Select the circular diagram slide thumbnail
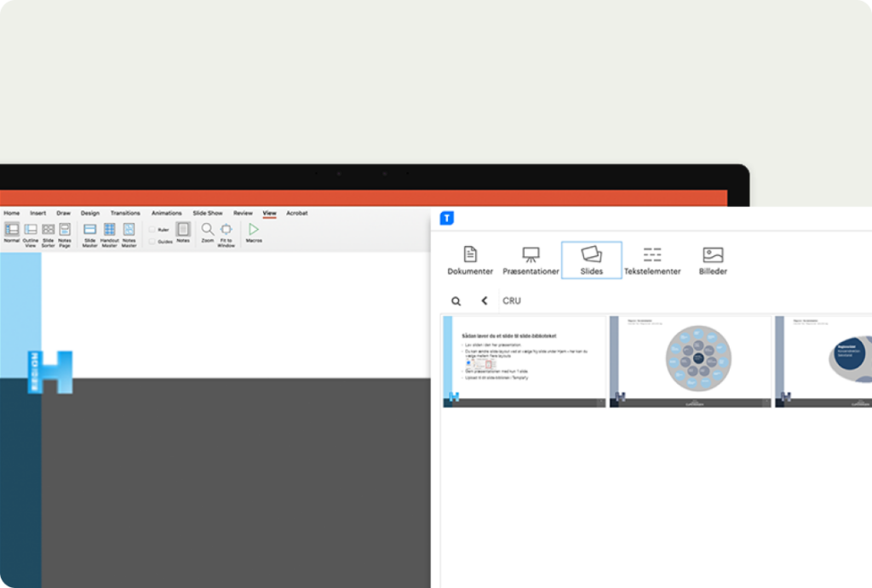Viewport: 872px width, 588px height. 690,362
